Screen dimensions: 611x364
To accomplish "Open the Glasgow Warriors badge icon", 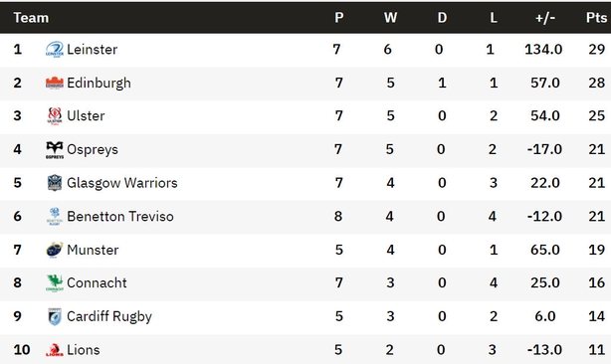I will pos(55,183).
